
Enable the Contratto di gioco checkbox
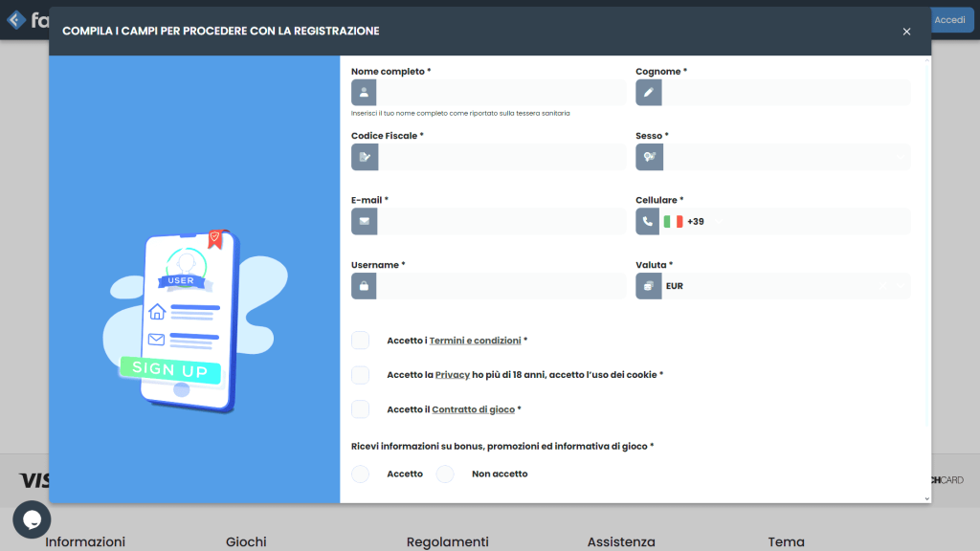coord(360,409)
